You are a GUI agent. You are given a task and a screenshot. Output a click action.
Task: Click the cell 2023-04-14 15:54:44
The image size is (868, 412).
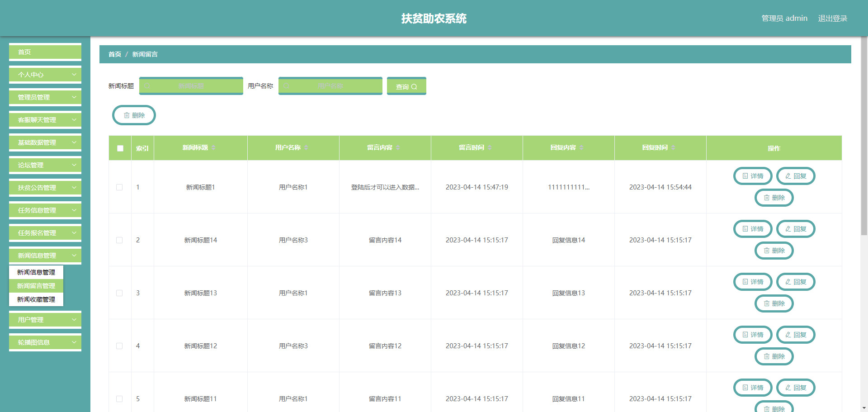660,187
